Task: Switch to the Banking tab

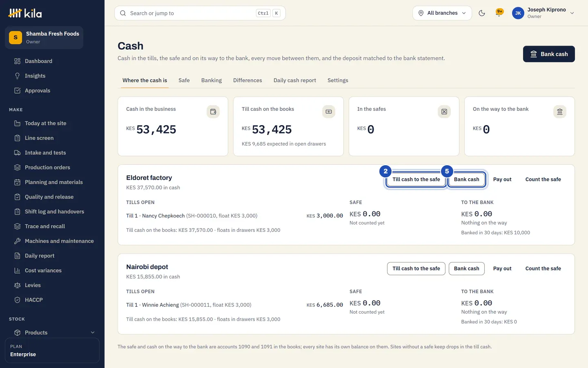Action: click(212, 80)
